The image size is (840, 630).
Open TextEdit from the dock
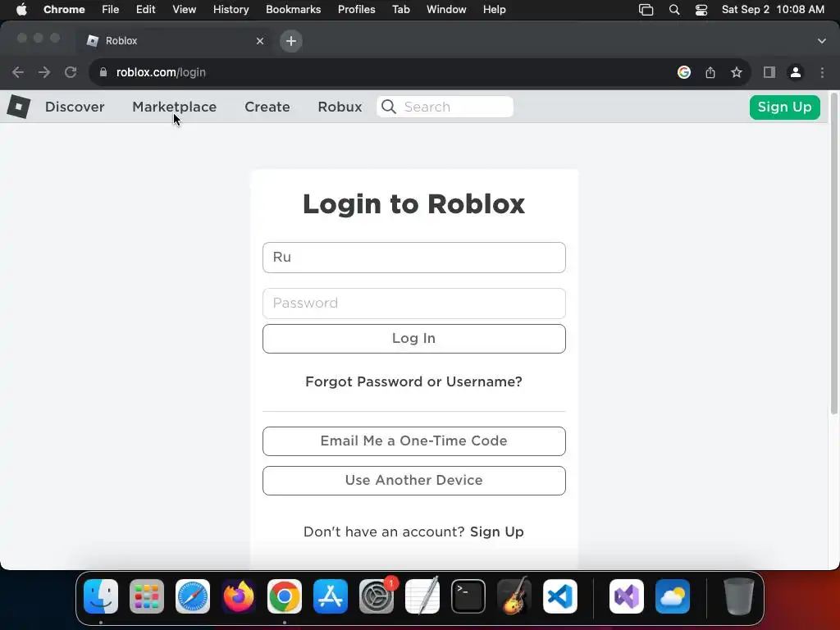pos(422,596)
